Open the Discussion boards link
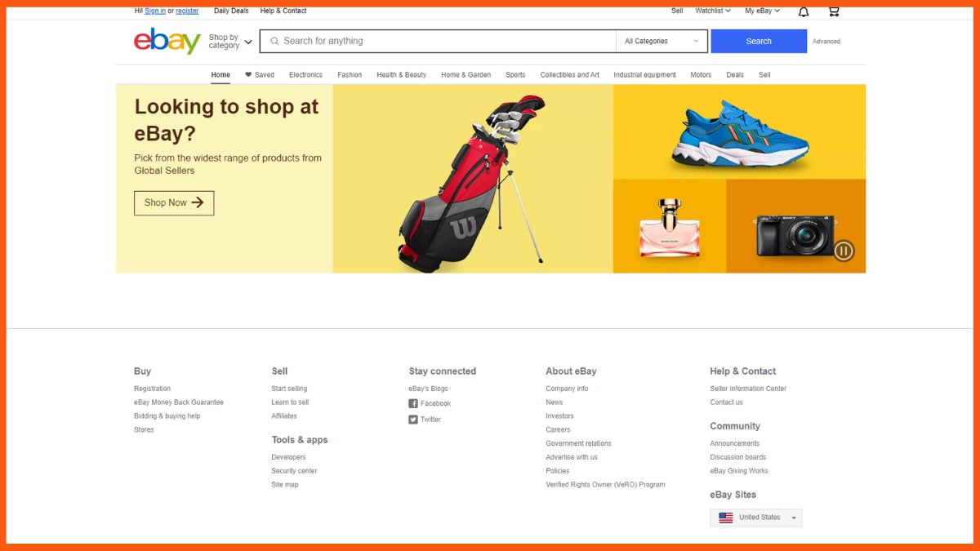The image size is (980, 551). tap(737, 457)
